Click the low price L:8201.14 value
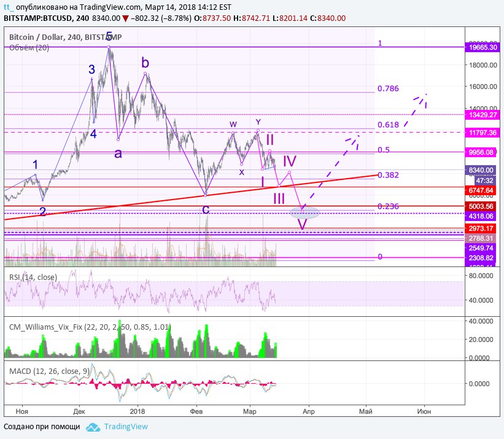 click(290, 18)
